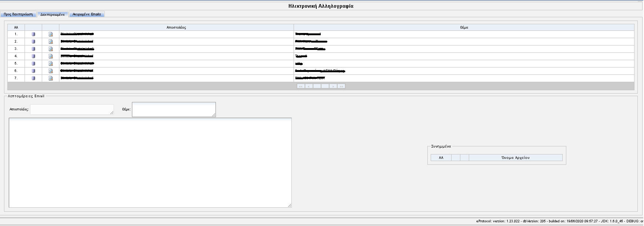Preview email with magnifier icon in row 2
The width and height of the screenshot is (644, 226).
51,41
